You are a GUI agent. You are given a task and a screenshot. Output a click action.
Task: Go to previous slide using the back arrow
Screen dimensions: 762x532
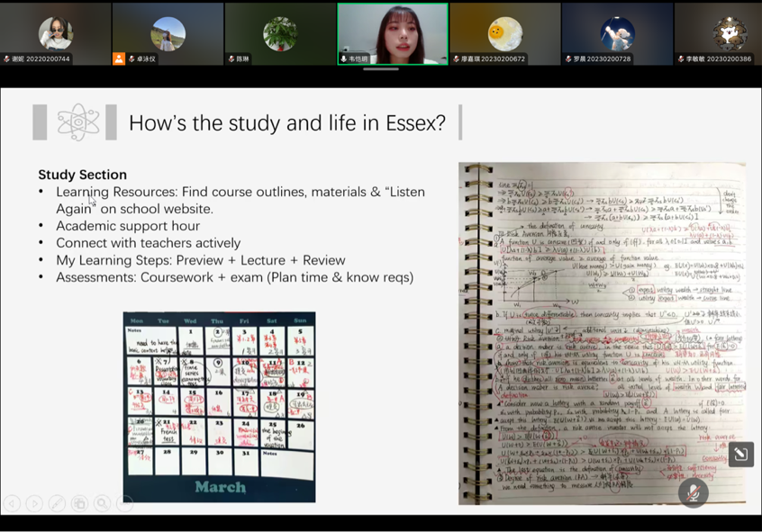click(x=12, y=504)
